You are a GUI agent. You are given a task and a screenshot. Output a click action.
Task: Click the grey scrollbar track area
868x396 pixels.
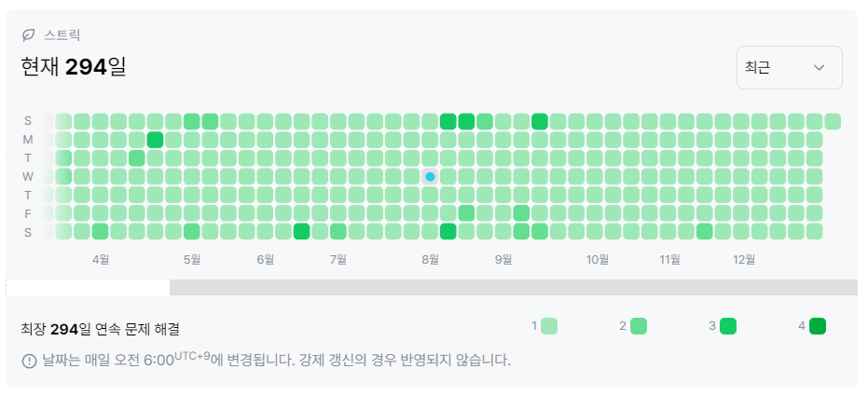514,287
